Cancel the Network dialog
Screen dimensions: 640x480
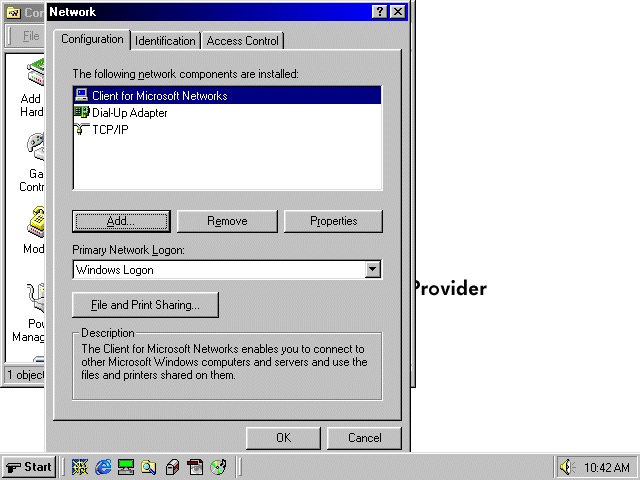(364, 438)
